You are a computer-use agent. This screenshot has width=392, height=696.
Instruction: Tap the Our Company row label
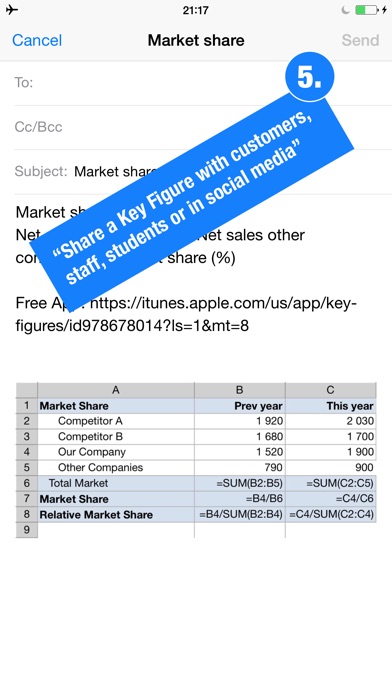tap(92, 452)
